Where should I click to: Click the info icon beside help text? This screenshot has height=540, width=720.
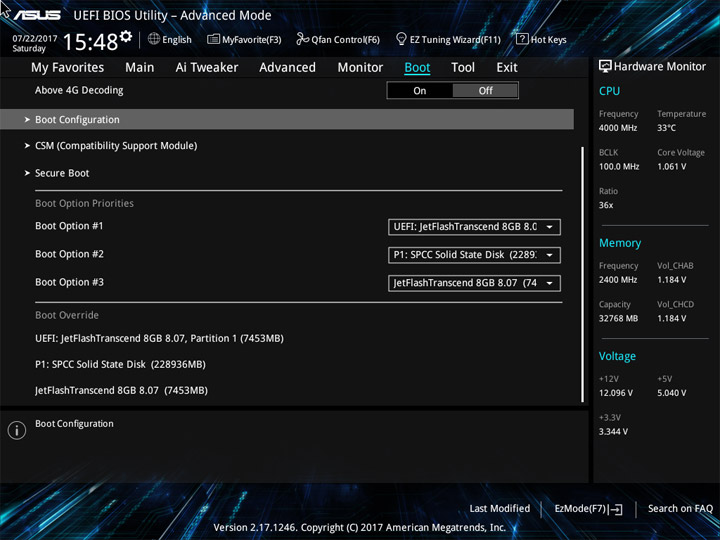17,430
